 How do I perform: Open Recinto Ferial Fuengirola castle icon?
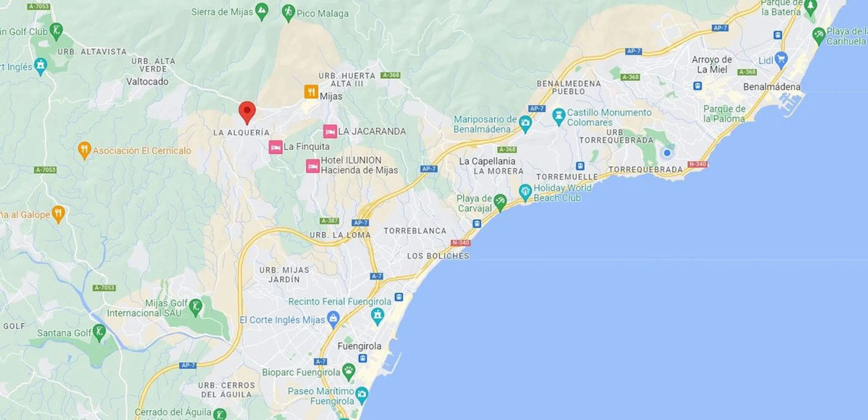click(x=377, y=317)
